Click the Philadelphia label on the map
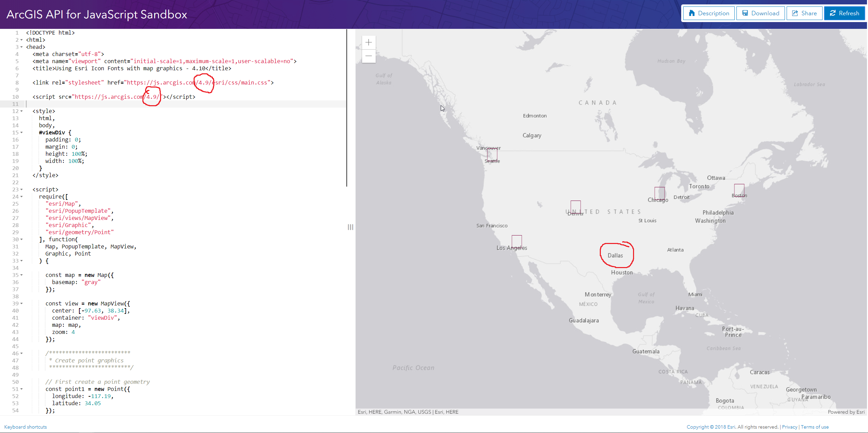Viewport: 868px width, 433px height. 718,213
